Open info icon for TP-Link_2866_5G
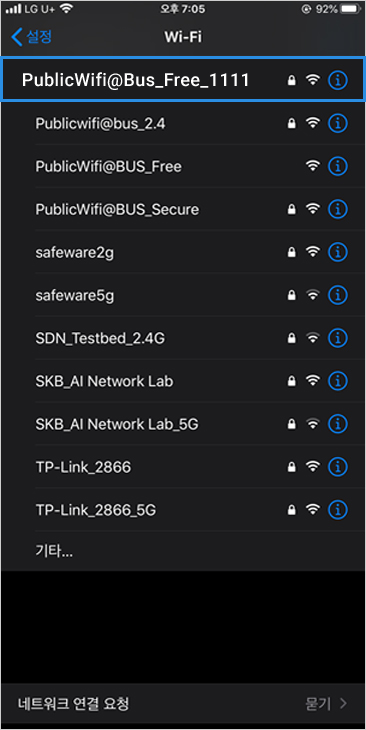This screenshot has height=730, width=366. pyautogui.click(x=338, y=510)
